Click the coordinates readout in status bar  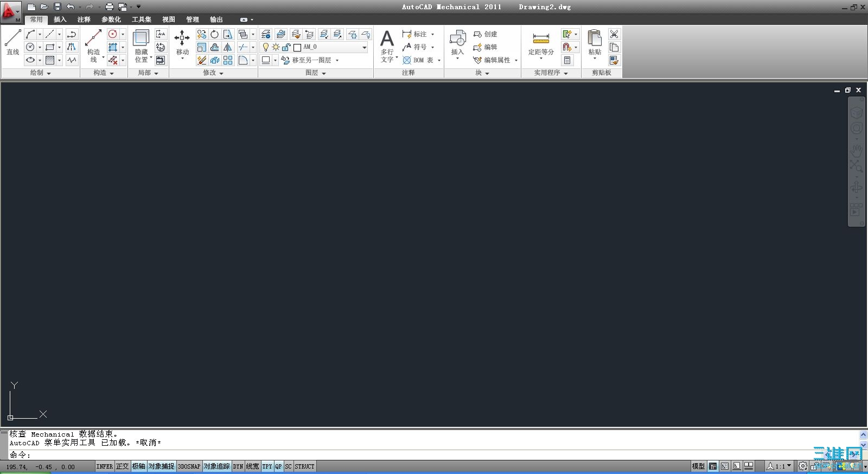(41, 466)
